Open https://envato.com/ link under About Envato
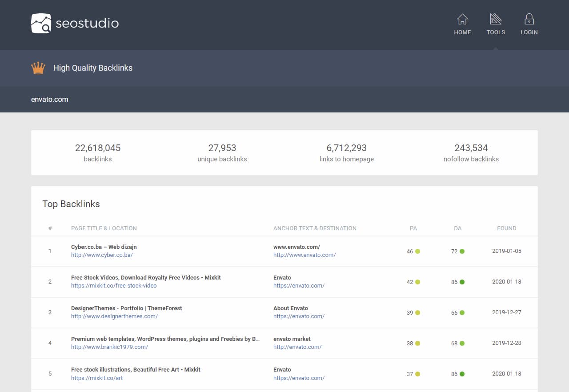Viewport: 569px width, 392px height. coord(299,316)
